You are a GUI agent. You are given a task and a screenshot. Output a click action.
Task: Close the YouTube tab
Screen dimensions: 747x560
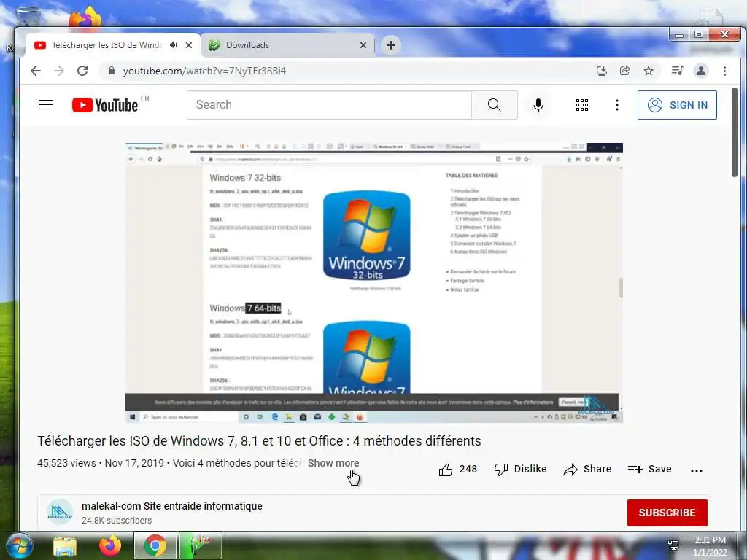(189, 45)
